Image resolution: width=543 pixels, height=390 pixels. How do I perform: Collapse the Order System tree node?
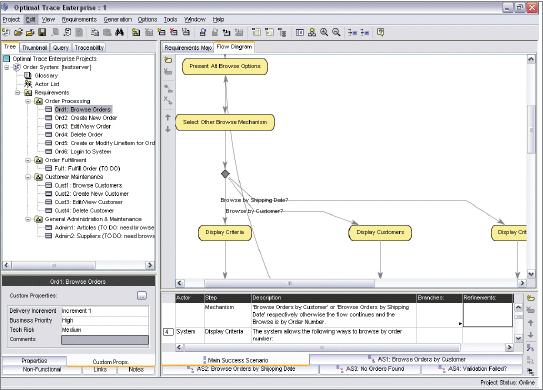(7, 67)
